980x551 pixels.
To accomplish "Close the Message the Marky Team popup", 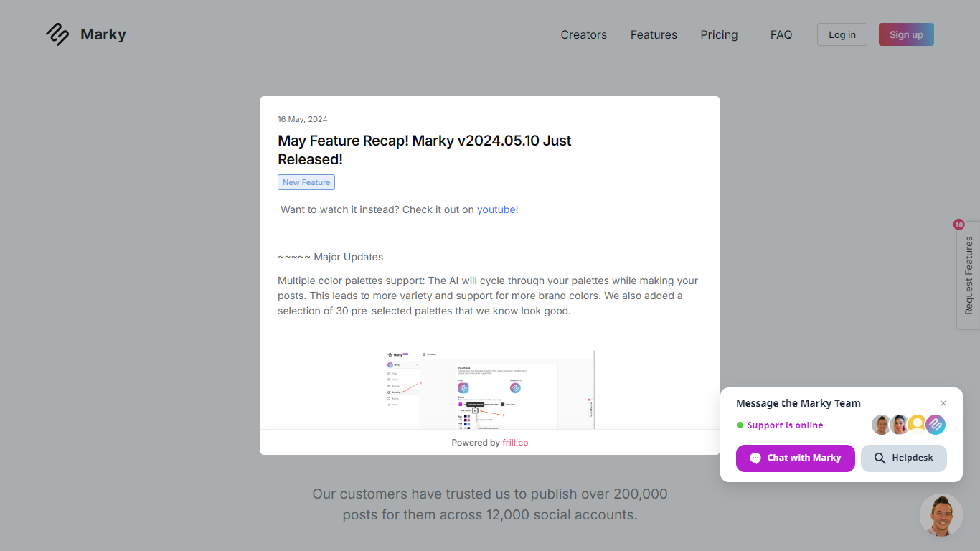I will coord(943,403).
